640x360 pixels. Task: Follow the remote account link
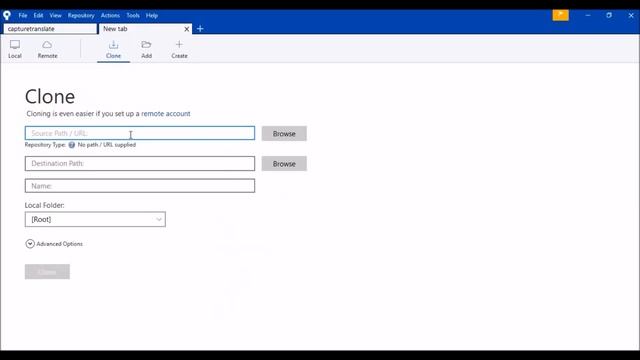coord(166,113)
